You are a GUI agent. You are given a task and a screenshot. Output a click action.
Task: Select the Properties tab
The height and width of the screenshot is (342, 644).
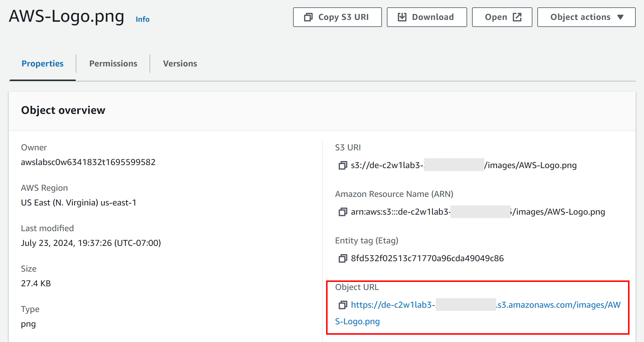pos(42,64)
